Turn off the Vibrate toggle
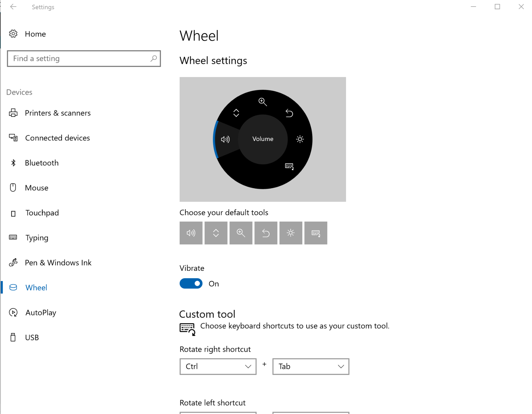The height and width of the screenshot is (414, 532). [x=191, y=283]
